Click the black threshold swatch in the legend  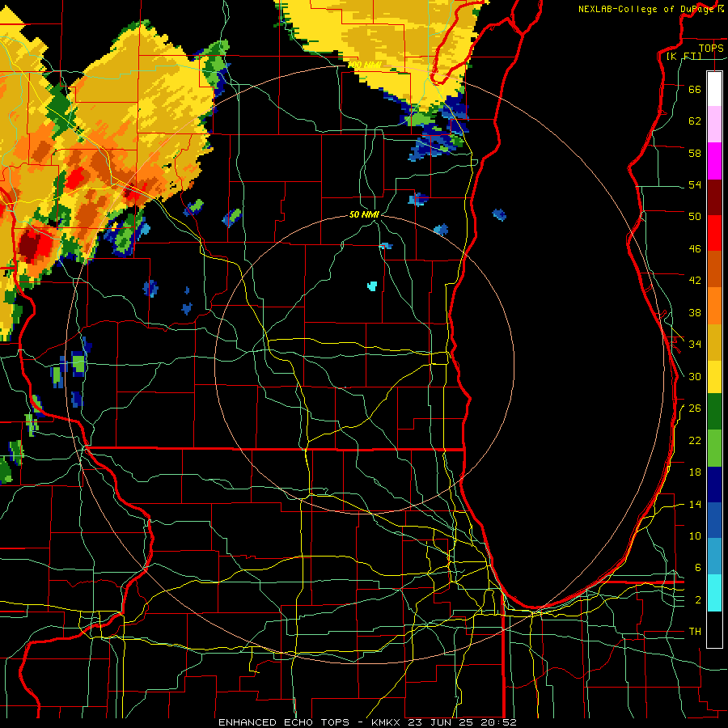[714, 629]
